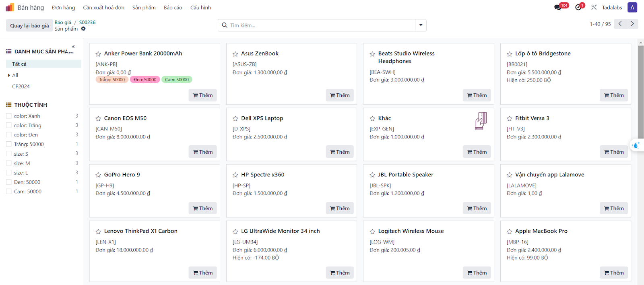Open the Sản phẩm top menu
The width and height of the screenshot is (644, 285).
click(144, 8)
